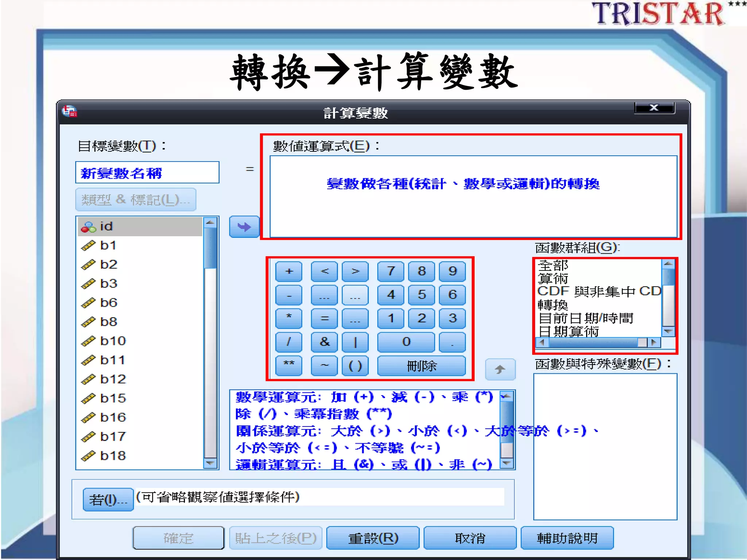Click the 確定 button
Image resolution: width=747 pixels, height=560 pixels.
pyautogui.click(x=178, y=538)
